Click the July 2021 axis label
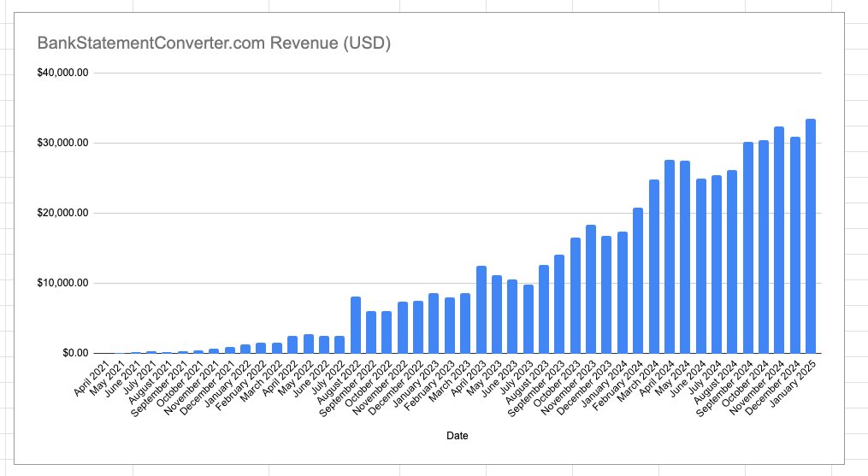The width and height of the screenshot is (868, 476). click(140, 378)
